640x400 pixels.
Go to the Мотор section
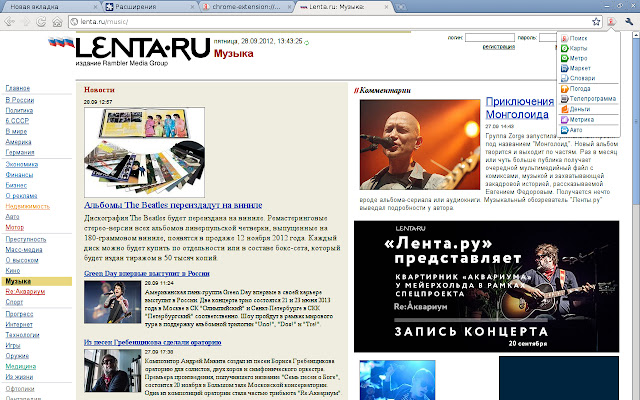15,227
